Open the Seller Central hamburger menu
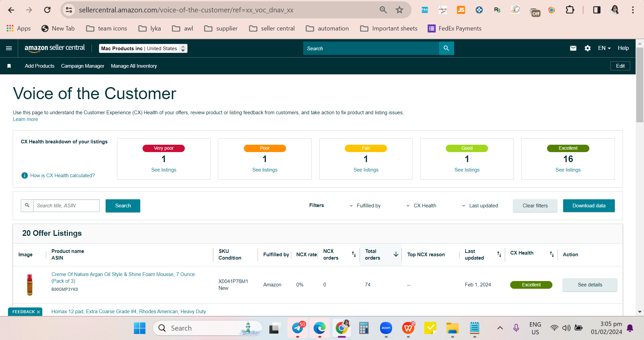644x340 pixels. (9, 48)
